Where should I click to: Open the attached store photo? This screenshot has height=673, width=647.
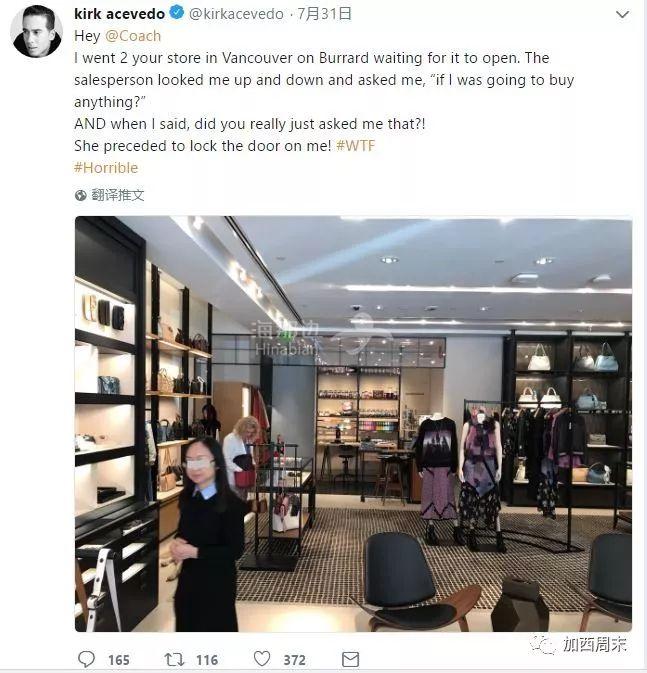(x=353, y=424)
